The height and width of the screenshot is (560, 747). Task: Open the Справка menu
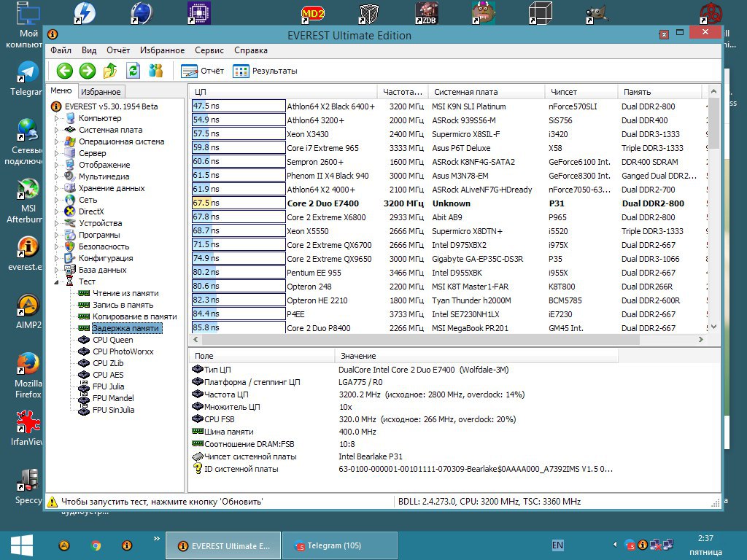tap(251, 50)
